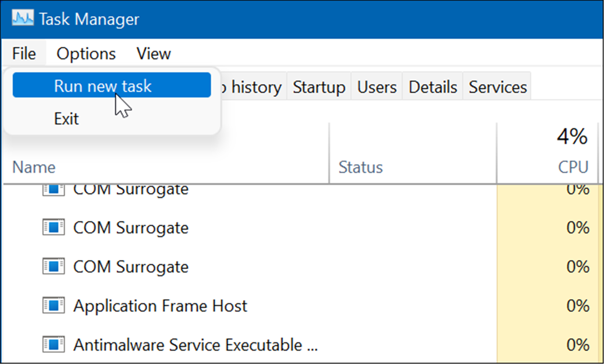604x364 pixels.
Task: Switch to the Startup tab
Action: point(319,87)
